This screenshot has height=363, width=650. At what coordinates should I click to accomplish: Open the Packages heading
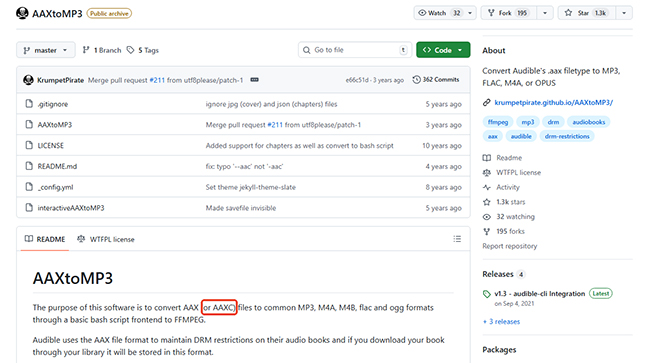point(499,350)
